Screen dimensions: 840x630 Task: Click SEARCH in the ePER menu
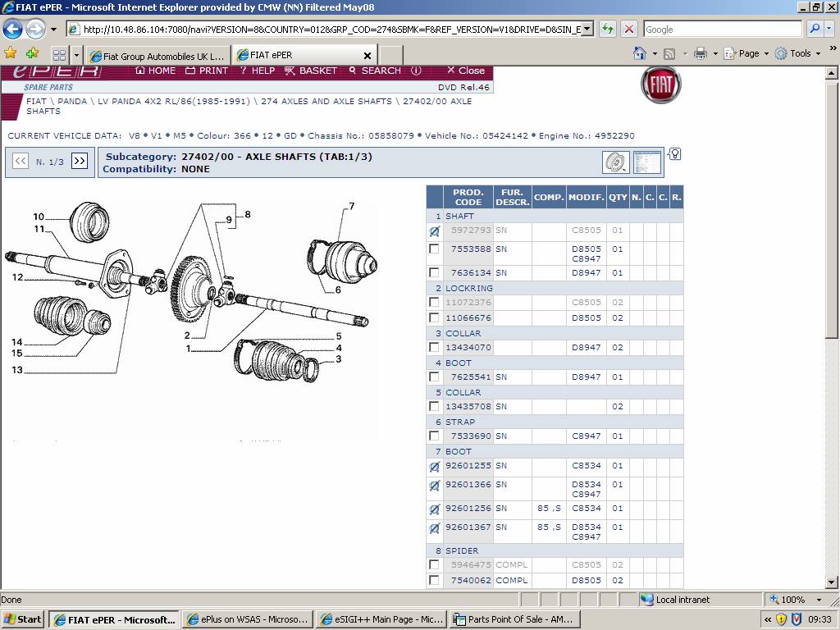click(x=374, y=71)
